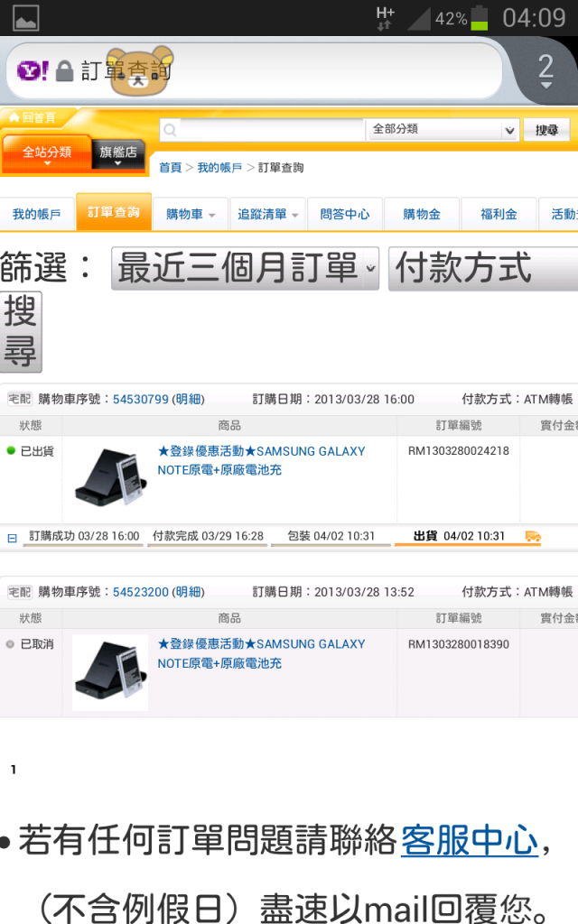Click page number 1 in pagination

pos(13,770)
